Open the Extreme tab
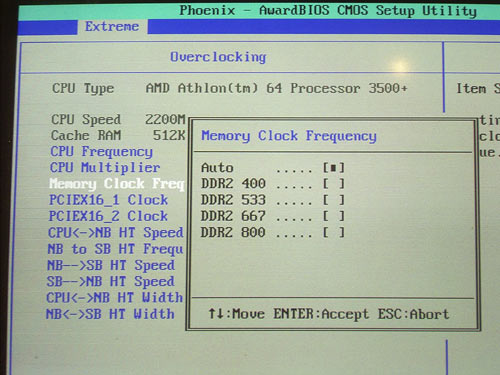 pos(112,26)
